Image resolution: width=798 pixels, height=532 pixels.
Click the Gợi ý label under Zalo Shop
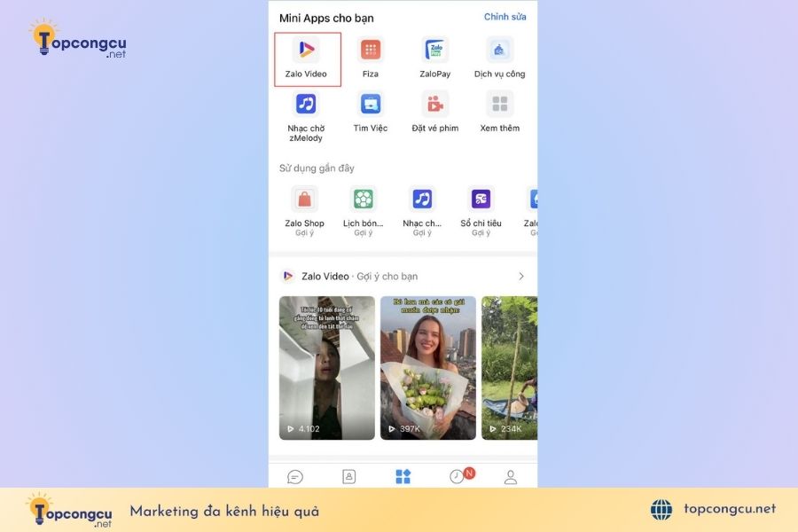click(x=304, y=232)
